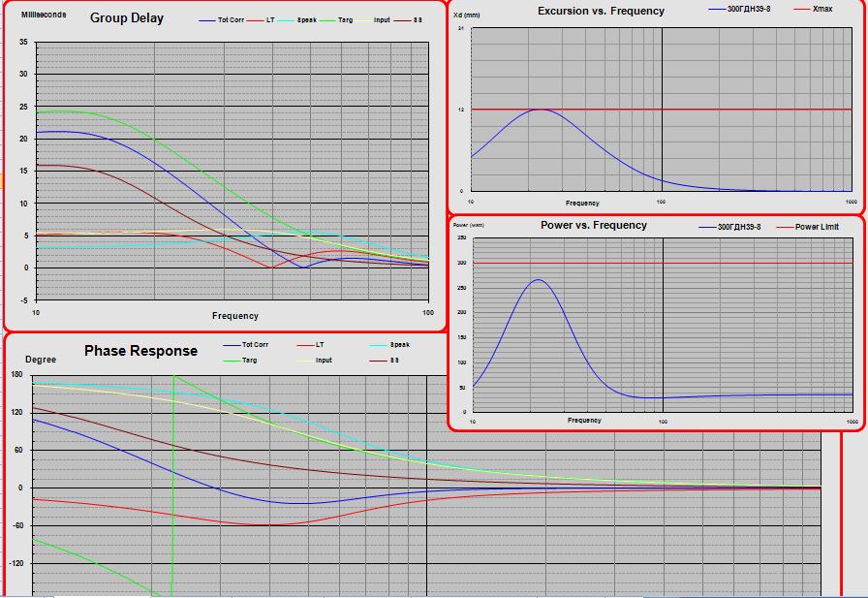Click the "Milliseconds" axis label in Group Delay

point(44,15)
